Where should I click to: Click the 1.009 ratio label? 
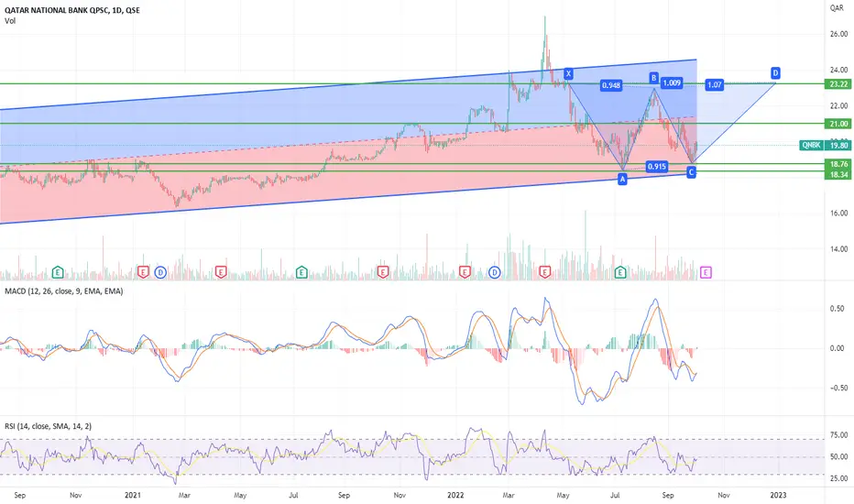tap(672, 82)
